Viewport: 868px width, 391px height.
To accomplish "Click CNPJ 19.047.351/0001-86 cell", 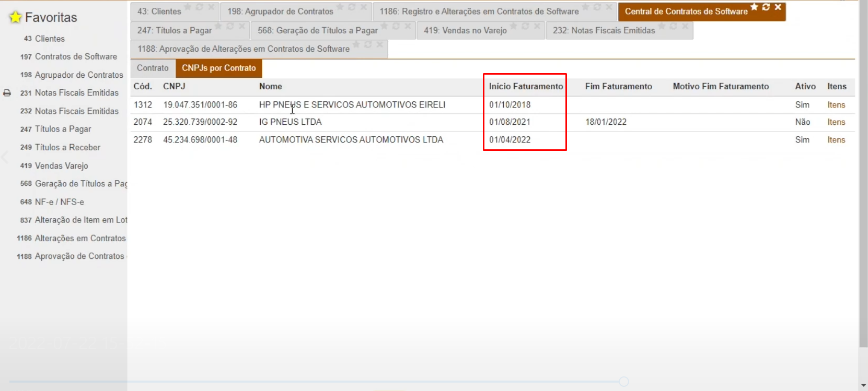I will pyautogui.click(x=200, y=105).
